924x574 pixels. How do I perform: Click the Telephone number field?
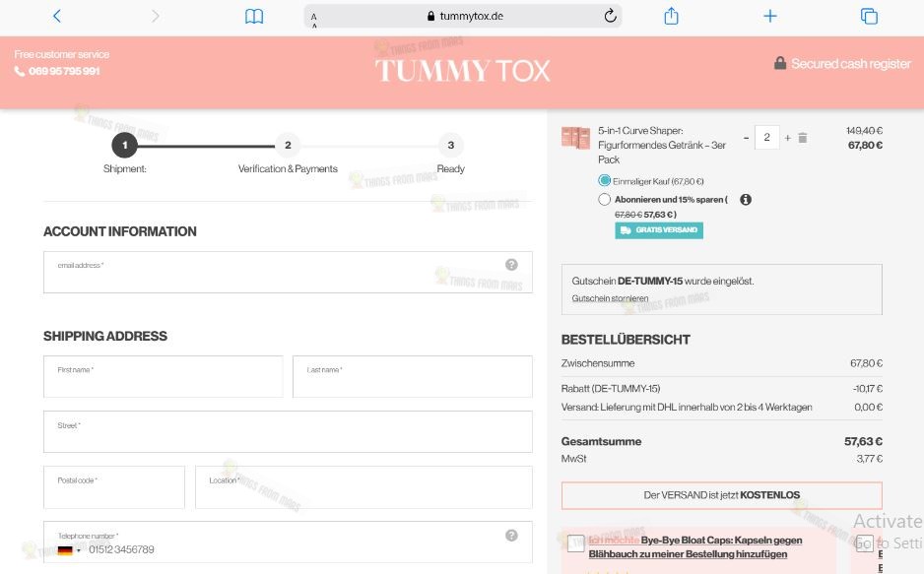tap(288, 542)
